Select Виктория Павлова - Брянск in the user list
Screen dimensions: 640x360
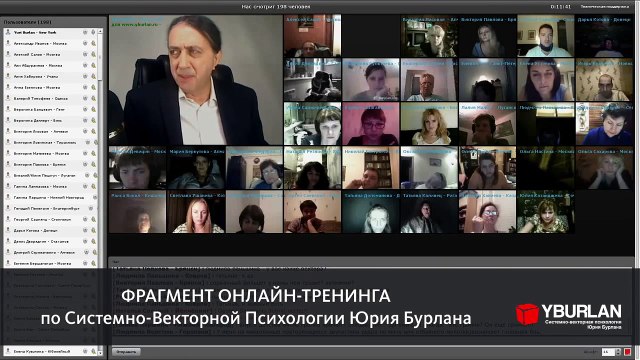pos(51,164)
